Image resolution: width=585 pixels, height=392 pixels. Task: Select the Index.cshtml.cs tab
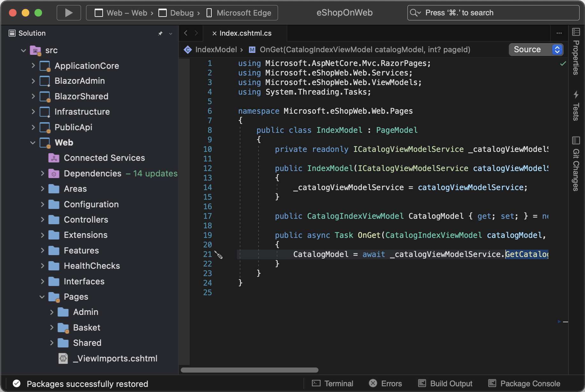pos(245,33)
